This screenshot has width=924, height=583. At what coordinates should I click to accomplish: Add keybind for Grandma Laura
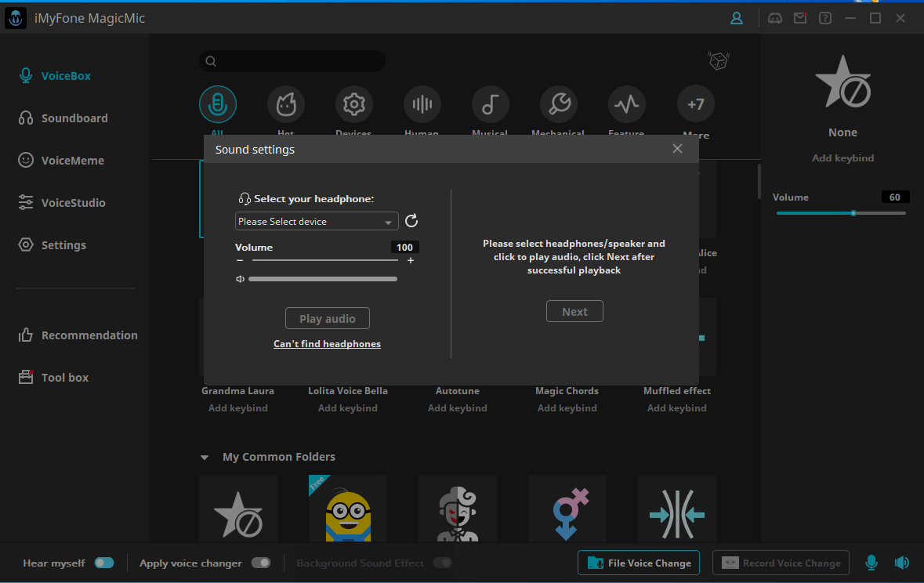click(238, 408)
